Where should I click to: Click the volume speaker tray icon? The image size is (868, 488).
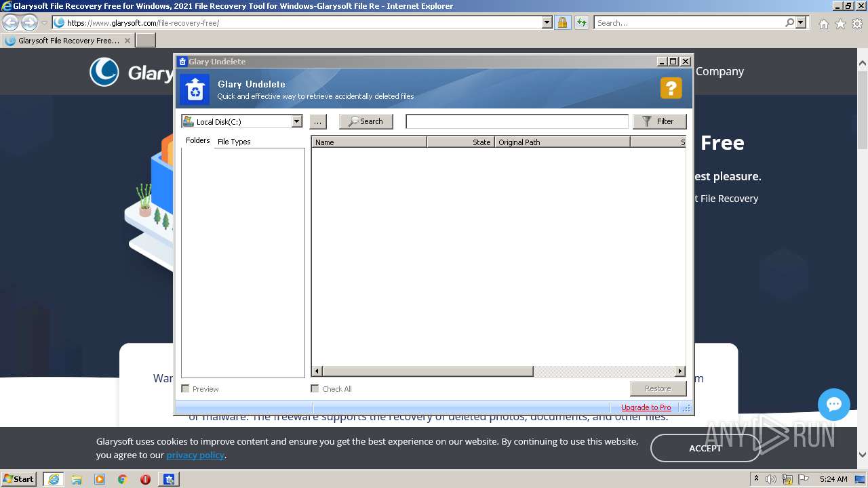[x=772, y=479]
